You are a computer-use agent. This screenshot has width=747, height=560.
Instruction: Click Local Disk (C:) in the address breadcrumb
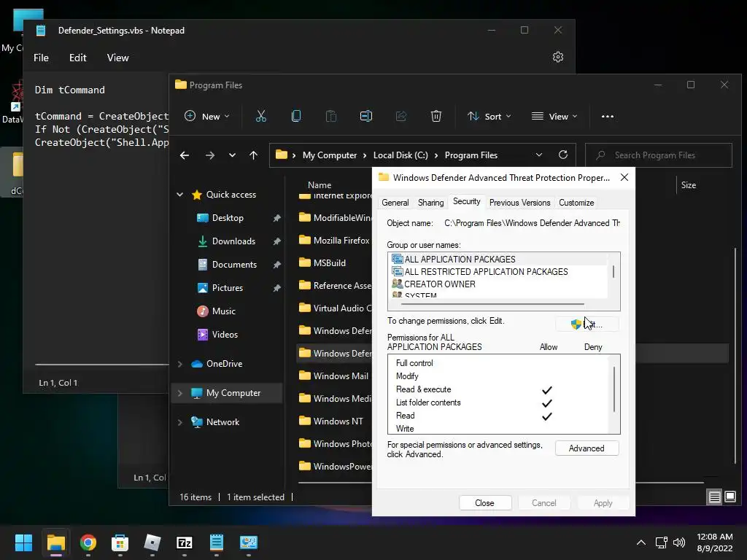(400, 155)
